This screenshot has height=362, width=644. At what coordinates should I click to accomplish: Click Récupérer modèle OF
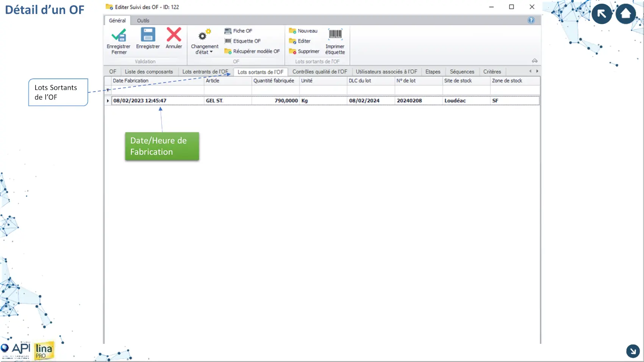[x=252, y=51]
